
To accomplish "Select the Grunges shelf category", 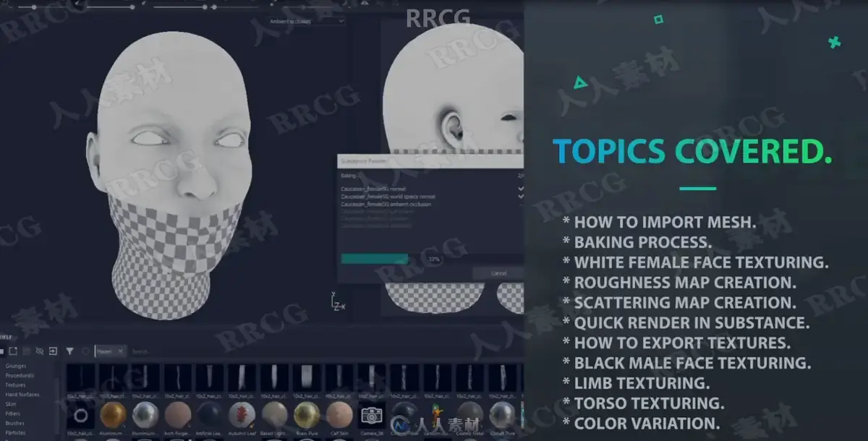I will tap(16, 367).
